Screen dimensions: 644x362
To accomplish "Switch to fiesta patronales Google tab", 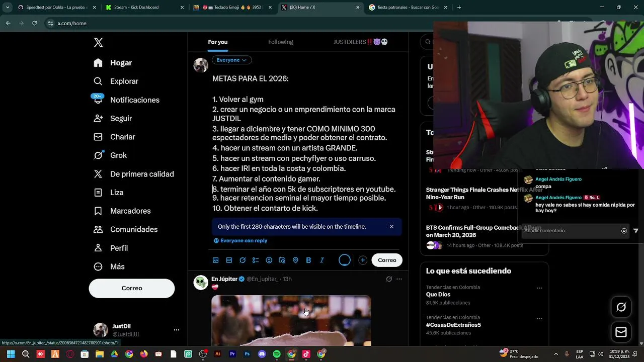I will pos(407,8).
